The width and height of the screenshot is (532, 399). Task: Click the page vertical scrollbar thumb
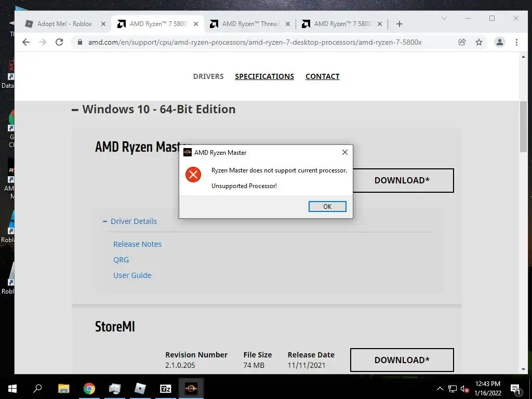click(523, 127)
